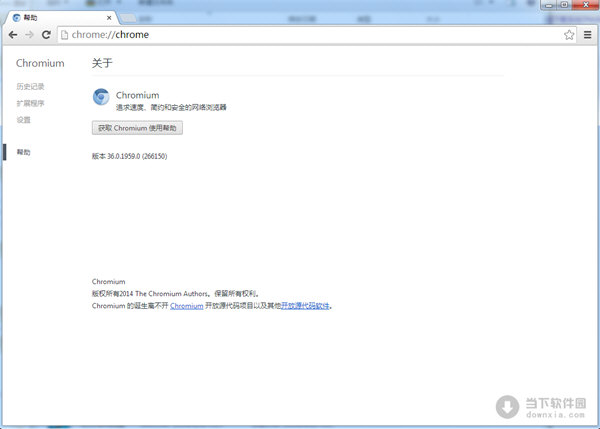Open 扩展程序 in the sidebar
This screenshot has height=429, width=600.
(30, 103)
